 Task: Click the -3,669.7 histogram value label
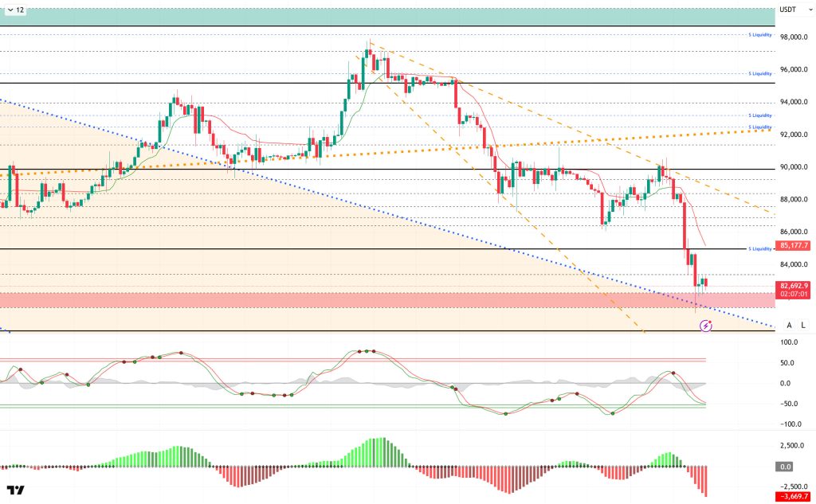(794, 497)
